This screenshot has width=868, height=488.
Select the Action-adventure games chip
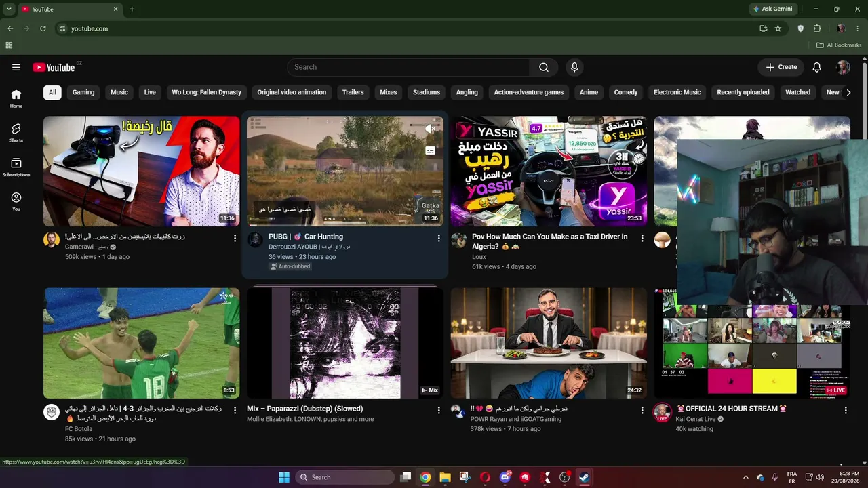pos(529,92)
